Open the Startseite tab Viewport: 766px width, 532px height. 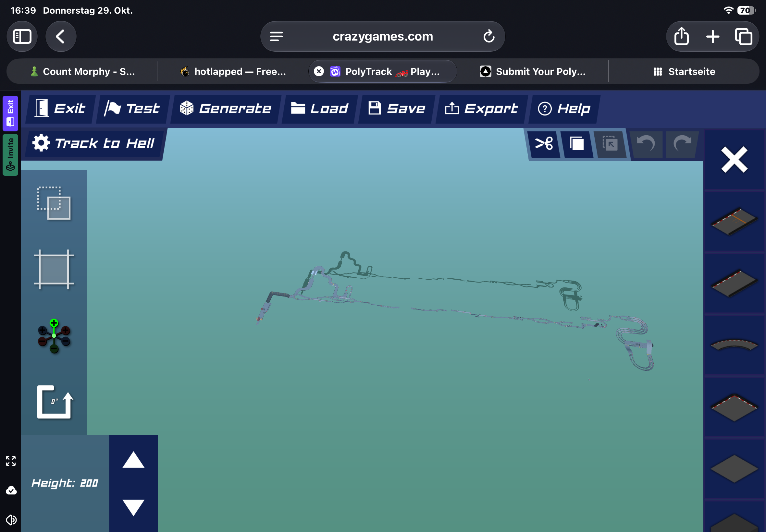click(684, 71)
